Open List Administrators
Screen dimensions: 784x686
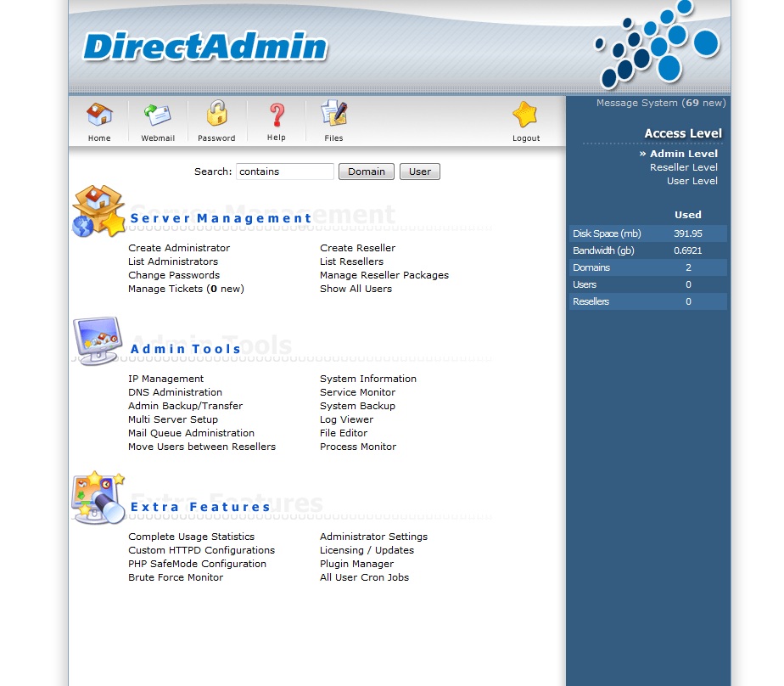point(173,261)
